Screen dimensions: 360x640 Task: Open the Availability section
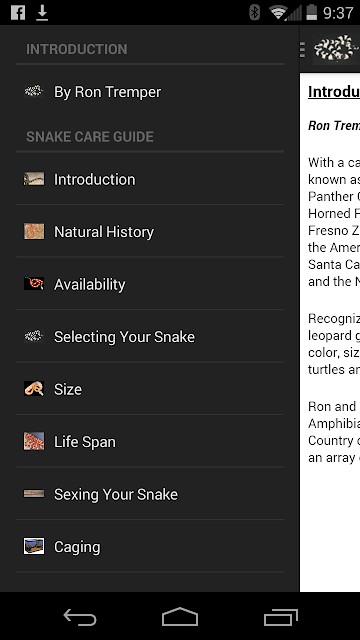(x=150, y=284)
